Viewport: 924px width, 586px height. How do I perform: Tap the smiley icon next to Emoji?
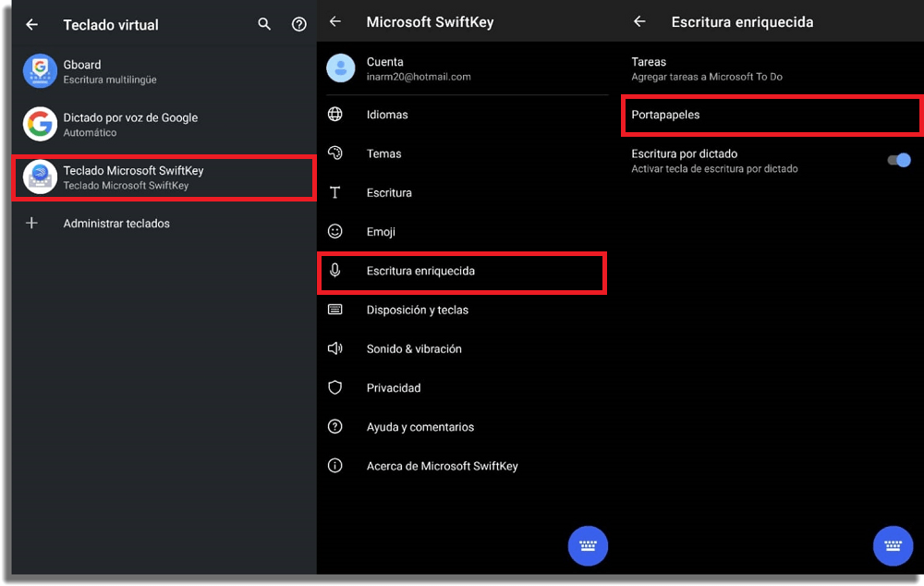click(334, 231)
